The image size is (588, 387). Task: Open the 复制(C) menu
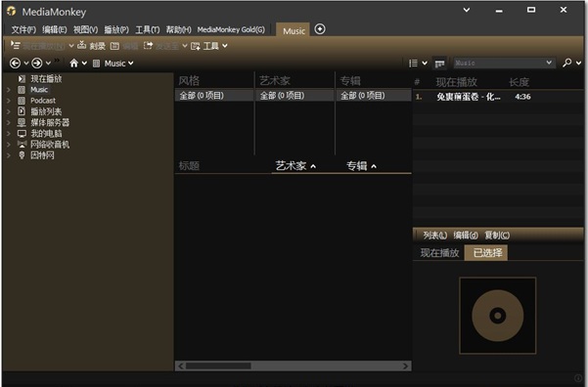(497, 236)
